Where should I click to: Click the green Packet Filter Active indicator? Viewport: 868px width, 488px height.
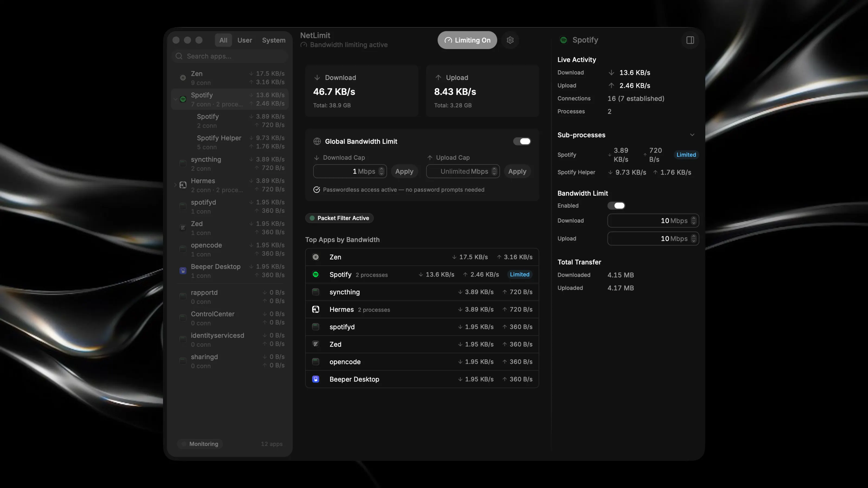[312, 218]
